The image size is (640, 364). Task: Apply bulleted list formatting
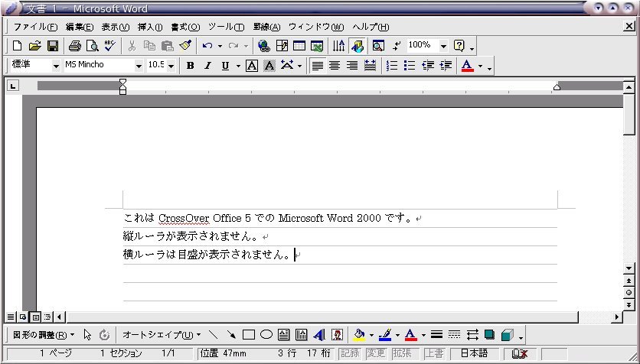pyautogui.click(x=410, y=66)
